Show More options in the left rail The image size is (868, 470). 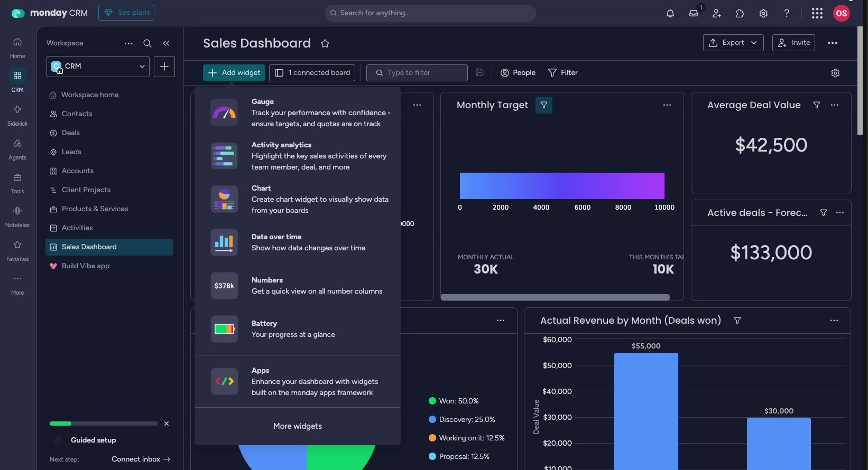click(17, 284)
